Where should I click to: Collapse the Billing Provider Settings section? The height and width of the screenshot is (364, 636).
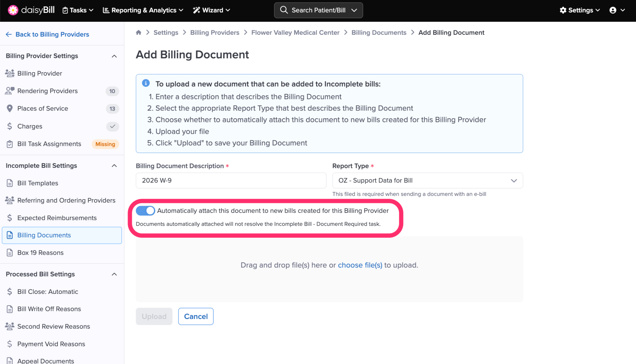coord(114,56)
